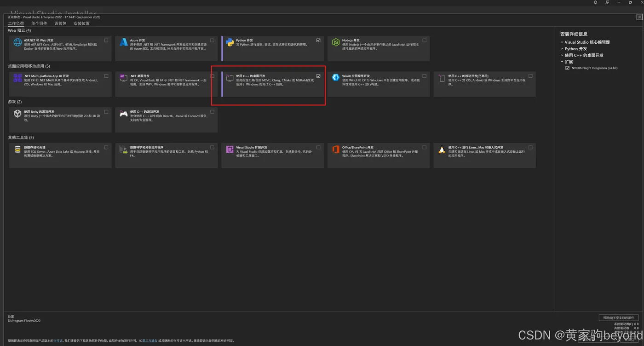Open the 语言包 tab
The height and width of the screenshot is (346, 644).
point(60,23)
